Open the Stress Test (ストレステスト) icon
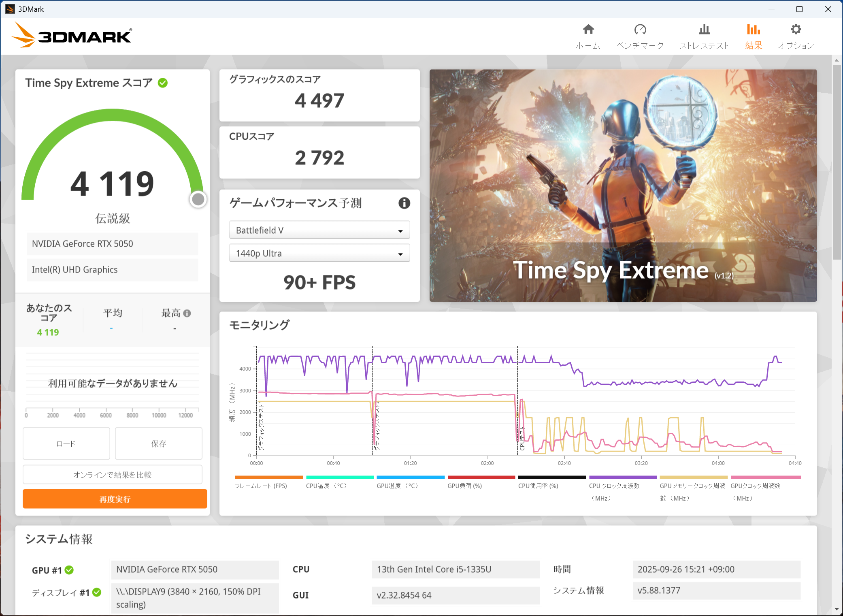 704,30
